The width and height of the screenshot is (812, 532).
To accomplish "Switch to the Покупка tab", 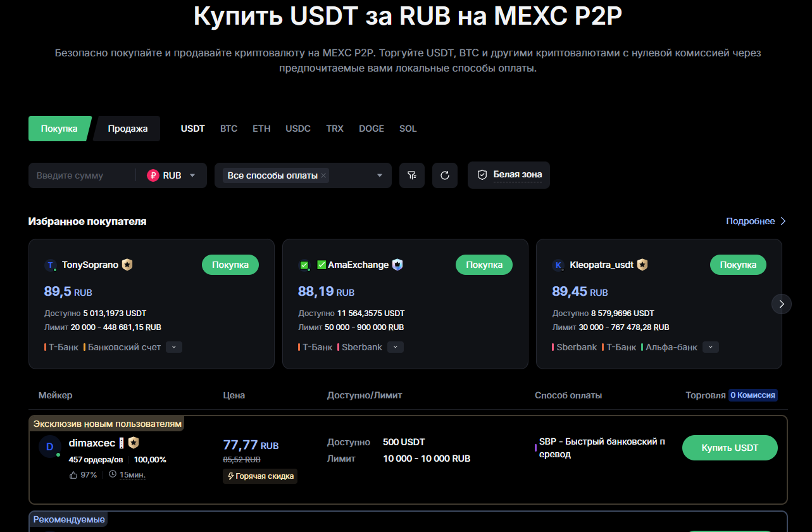I will 59,129.
